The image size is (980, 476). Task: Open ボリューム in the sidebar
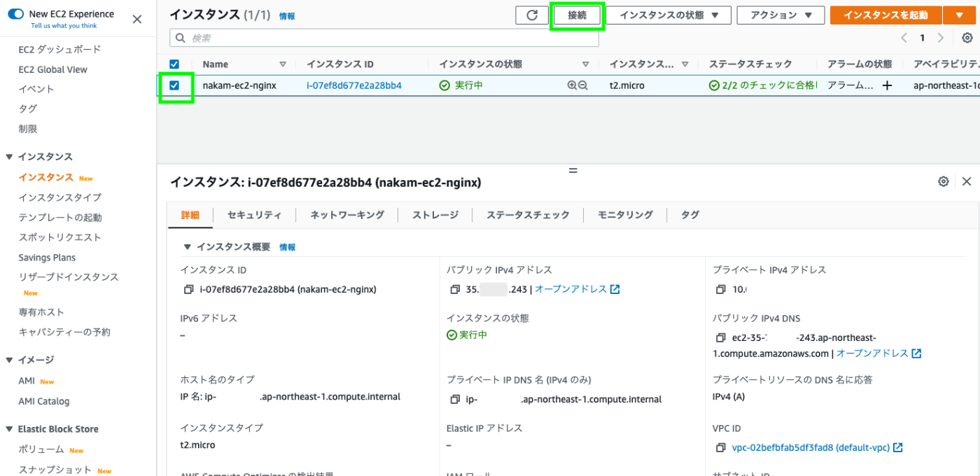41,450
